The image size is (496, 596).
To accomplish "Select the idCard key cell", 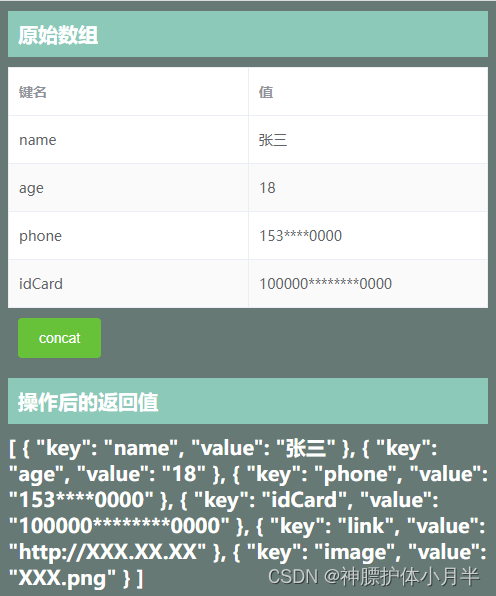I will [128, 284].
